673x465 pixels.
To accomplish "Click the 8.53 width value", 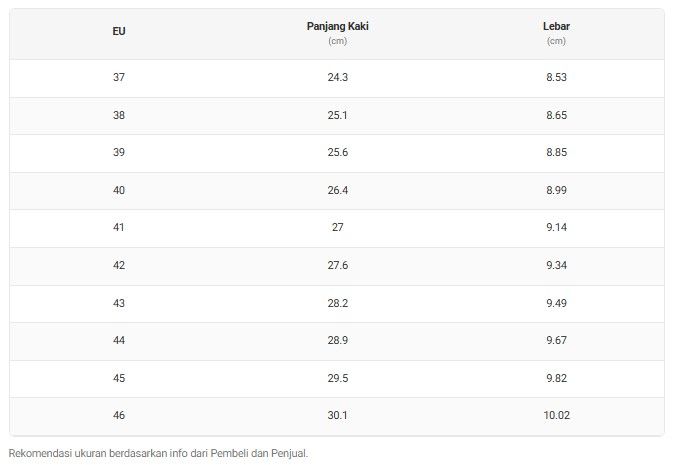I will [556, 77].
